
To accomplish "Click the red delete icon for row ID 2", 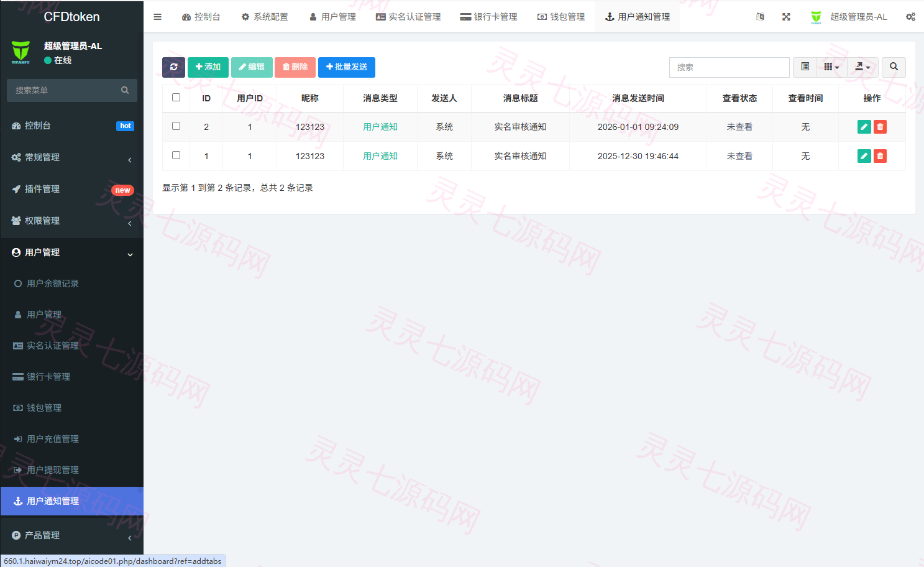I will (880, 127).
